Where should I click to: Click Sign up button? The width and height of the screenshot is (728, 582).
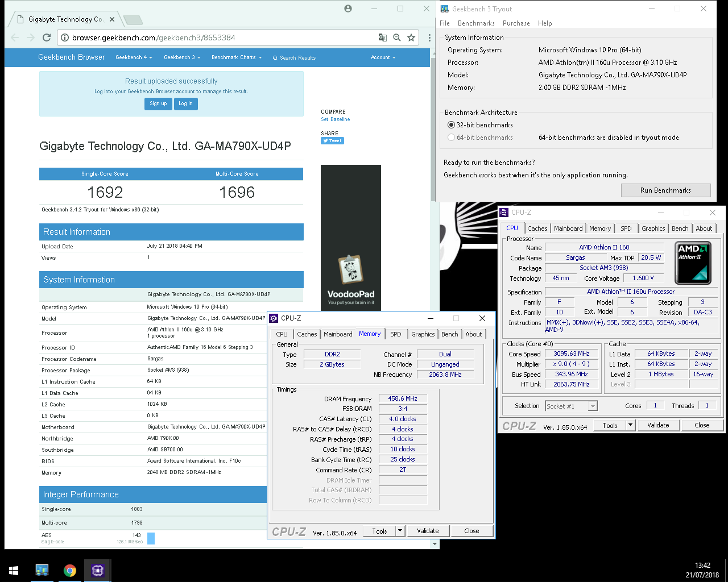(x=158, y=103)
